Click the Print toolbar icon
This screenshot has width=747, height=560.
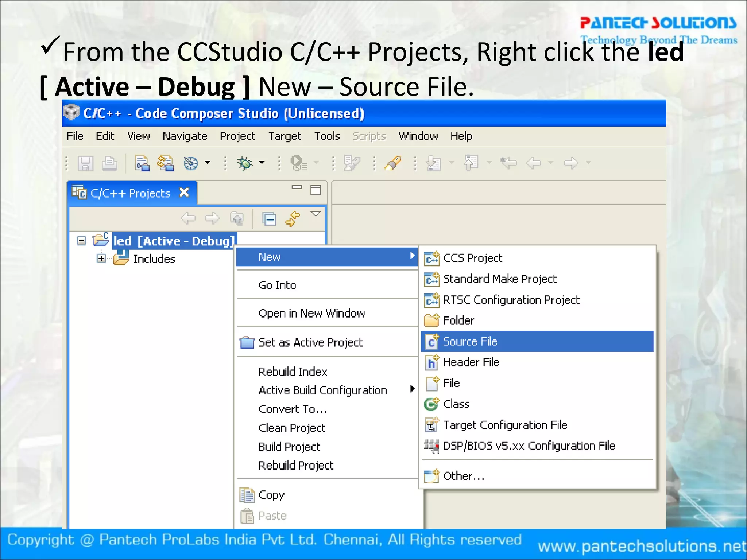click(x=109, y=163)
